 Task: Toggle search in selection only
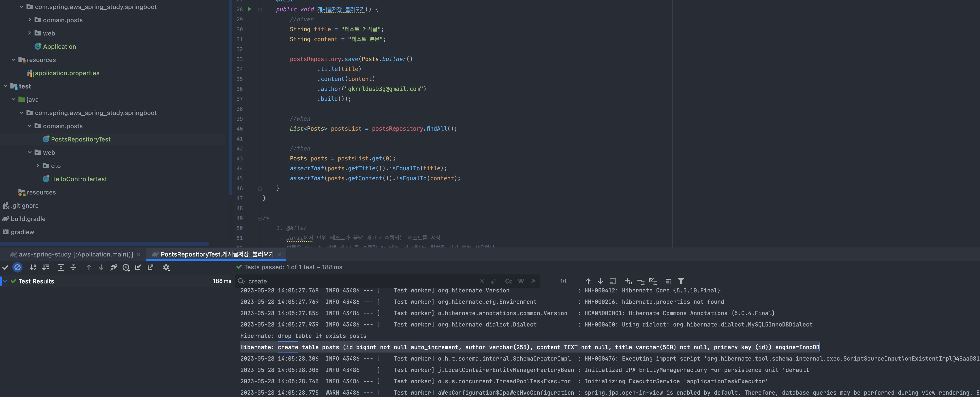click(x=613, y=281)
